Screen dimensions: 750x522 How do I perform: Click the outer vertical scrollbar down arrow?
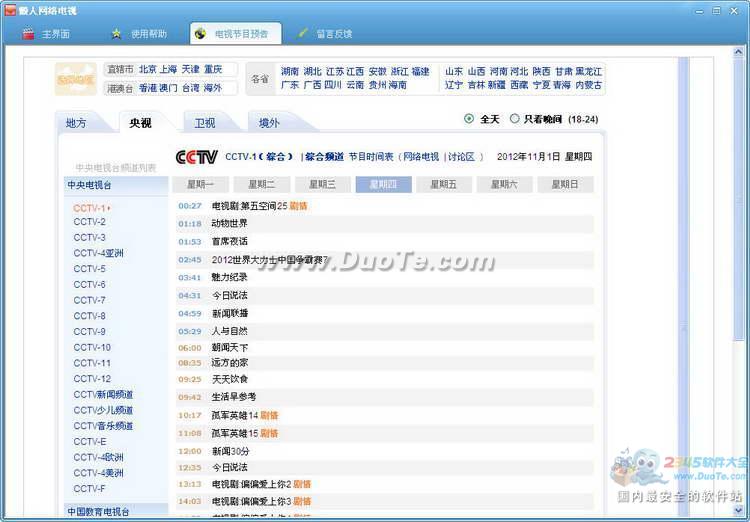click(x=738, y=510)
